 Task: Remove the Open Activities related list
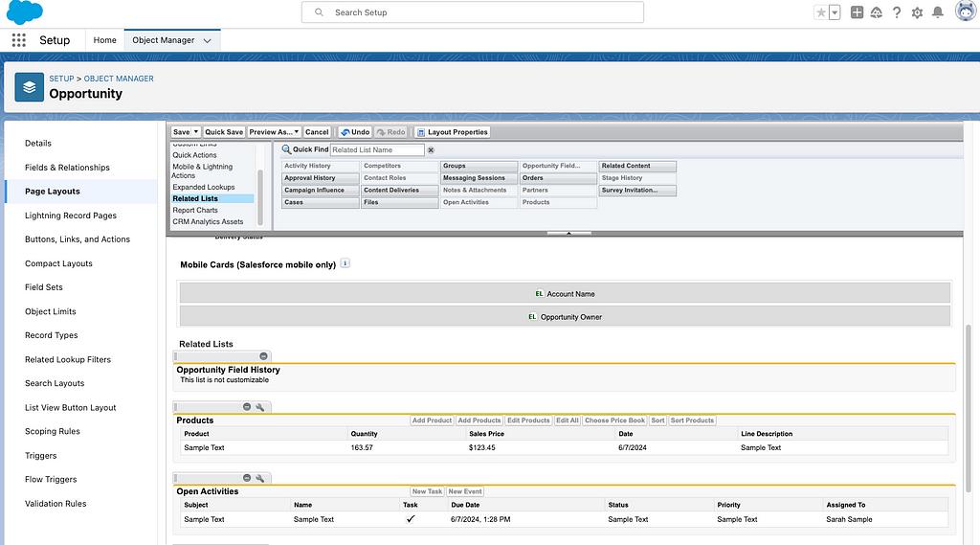[x=247, y=478]
